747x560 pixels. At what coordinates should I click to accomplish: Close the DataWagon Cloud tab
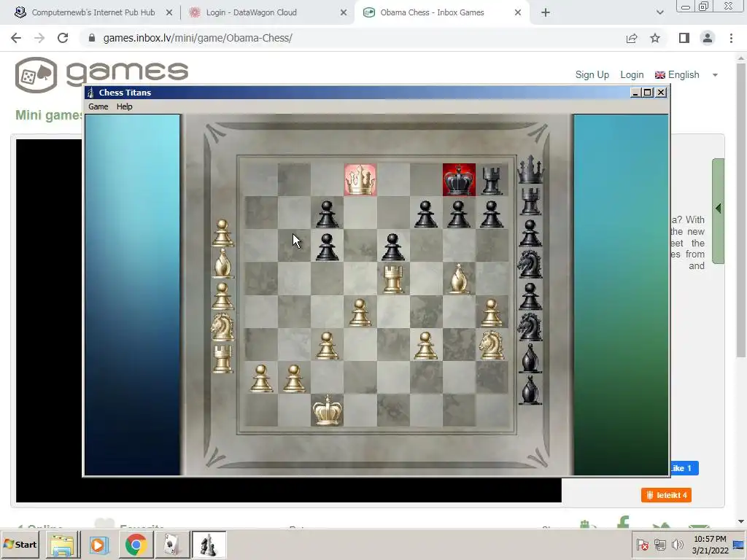pyautogui.click(x=344, y=13)
